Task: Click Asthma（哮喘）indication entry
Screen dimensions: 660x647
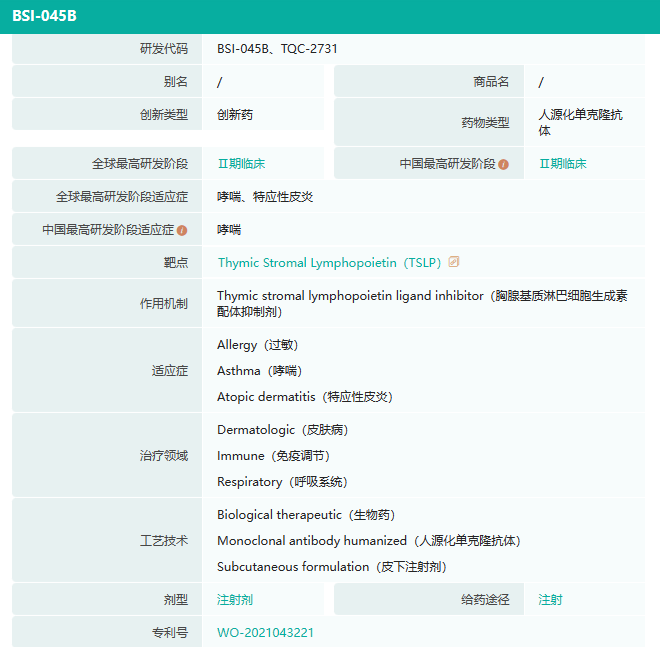Action: pos(260,371)
